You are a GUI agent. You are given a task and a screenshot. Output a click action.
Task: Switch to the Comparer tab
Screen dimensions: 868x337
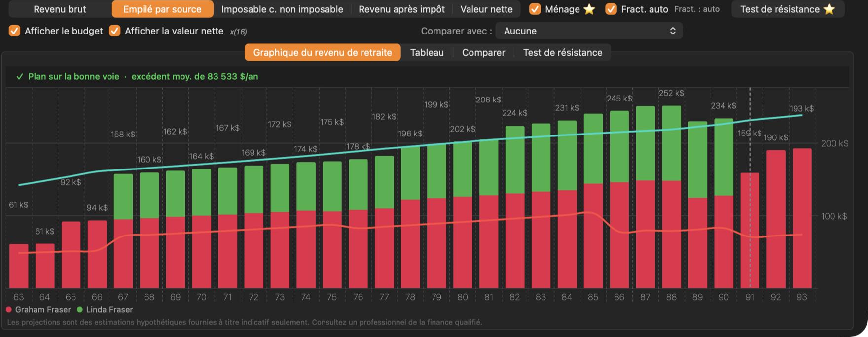483,52
